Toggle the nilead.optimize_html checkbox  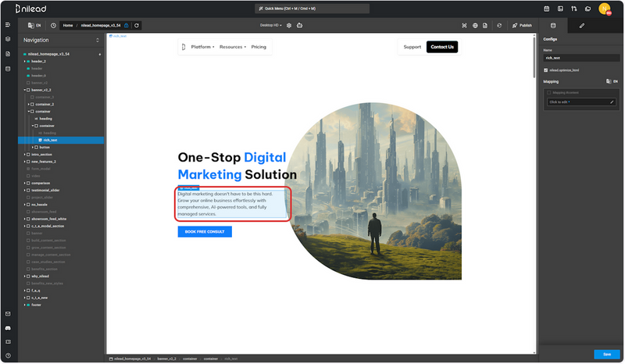point(545,70)
